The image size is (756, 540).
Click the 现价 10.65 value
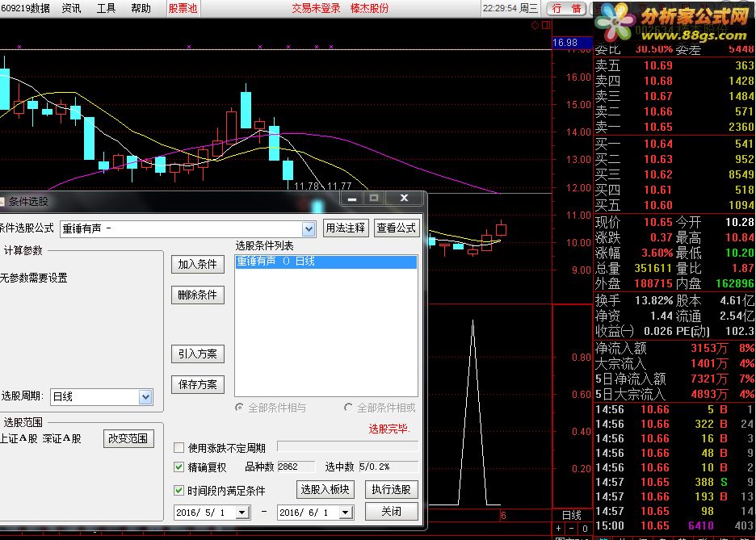657,223
